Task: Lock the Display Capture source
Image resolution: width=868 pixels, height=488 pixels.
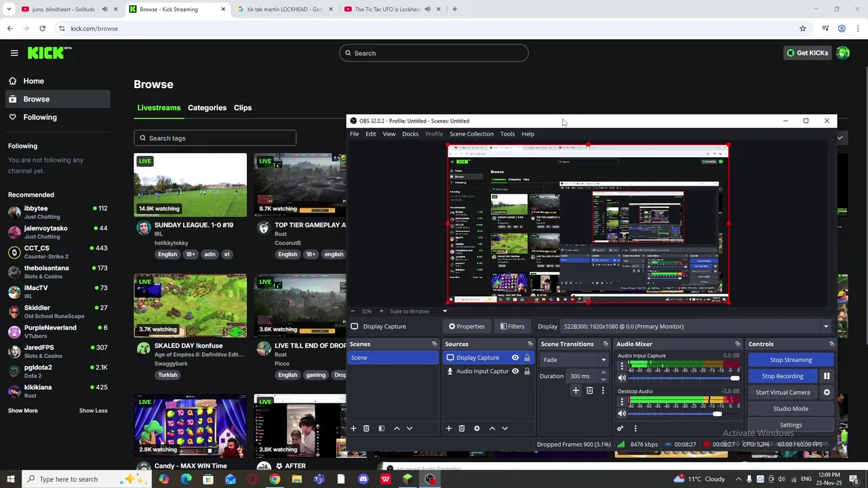Action: 527,358
